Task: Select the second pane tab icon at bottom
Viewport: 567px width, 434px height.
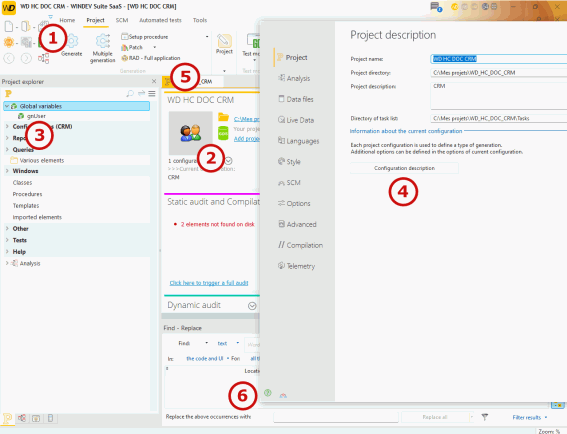Action: (22, 418)
